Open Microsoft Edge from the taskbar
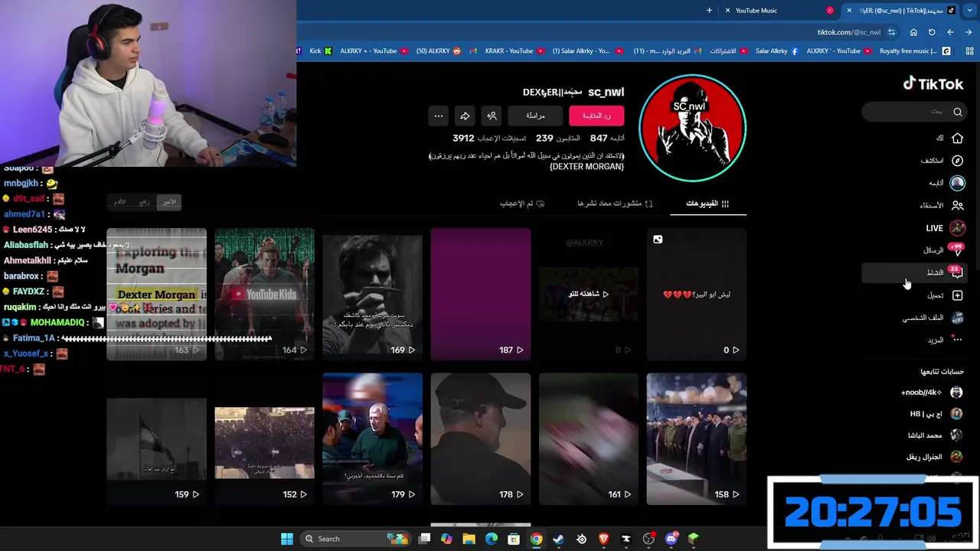Viewport: 980px width, 551px height. 492,539
